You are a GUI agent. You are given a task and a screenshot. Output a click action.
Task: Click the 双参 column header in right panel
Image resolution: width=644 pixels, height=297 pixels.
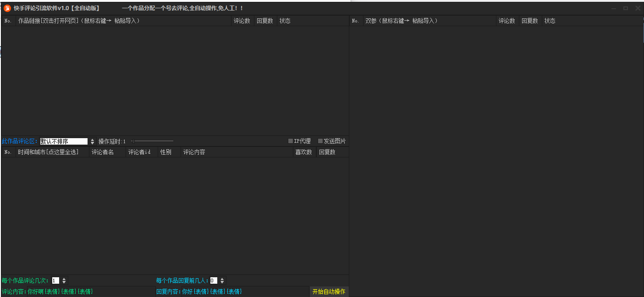401,21
